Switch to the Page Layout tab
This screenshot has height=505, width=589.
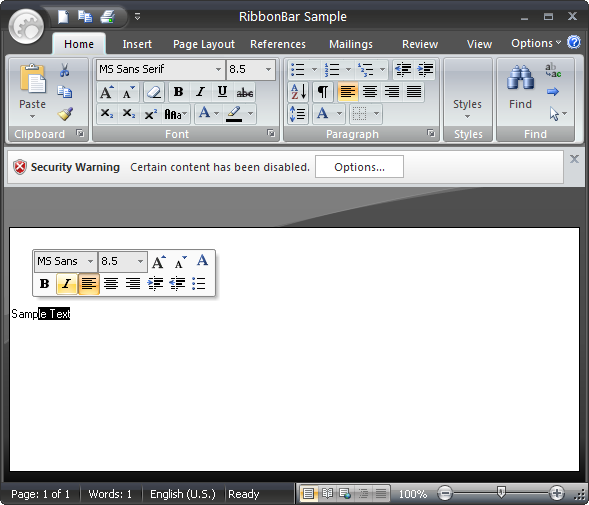click(204, 44)
